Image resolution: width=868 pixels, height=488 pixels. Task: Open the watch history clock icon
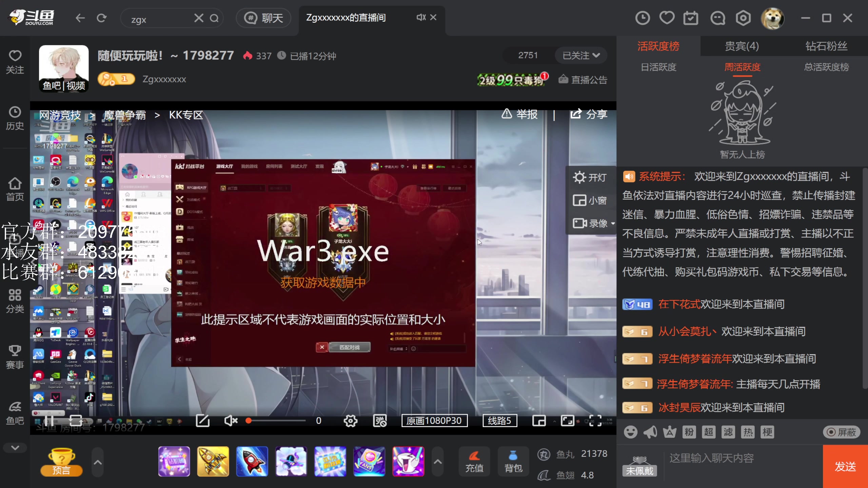pos(643,18)
